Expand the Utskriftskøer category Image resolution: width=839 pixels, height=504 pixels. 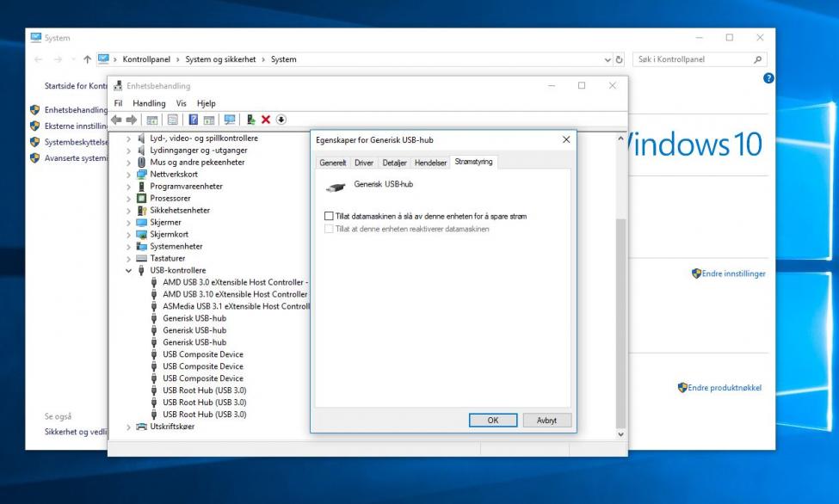point(128,427)
